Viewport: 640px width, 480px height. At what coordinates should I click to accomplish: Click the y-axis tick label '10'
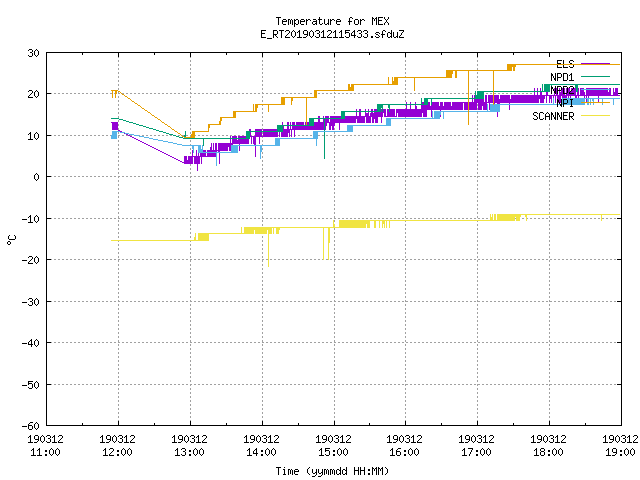click(33, 136)
